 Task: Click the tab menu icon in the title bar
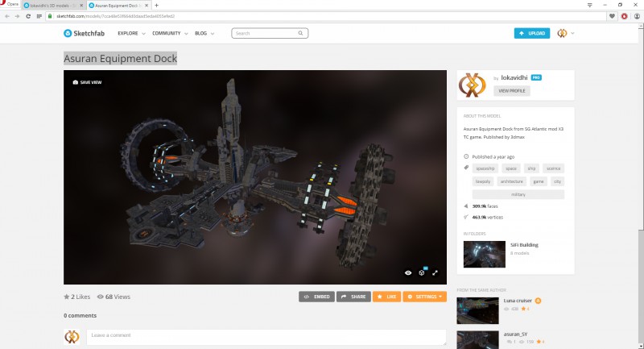pos(590,5)
